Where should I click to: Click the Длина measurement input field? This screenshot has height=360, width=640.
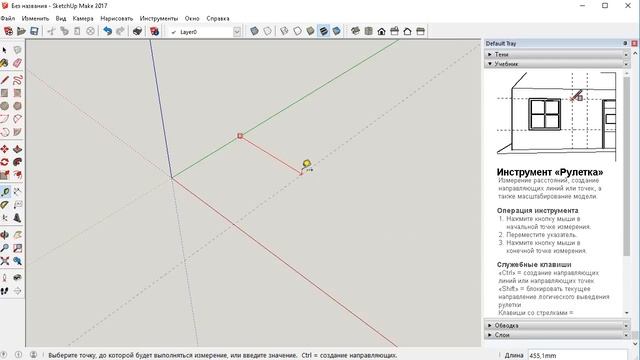click(x=578, y=355)
